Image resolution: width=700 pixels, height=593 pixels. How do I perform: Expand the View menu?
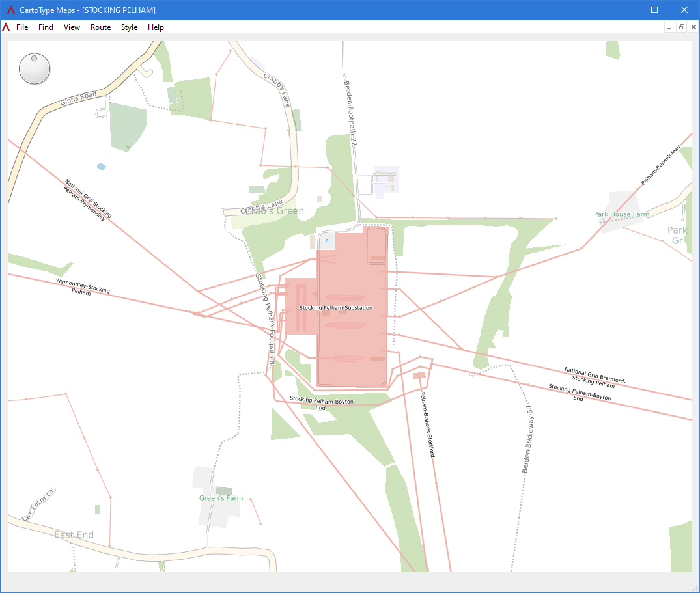pos(72,27)
